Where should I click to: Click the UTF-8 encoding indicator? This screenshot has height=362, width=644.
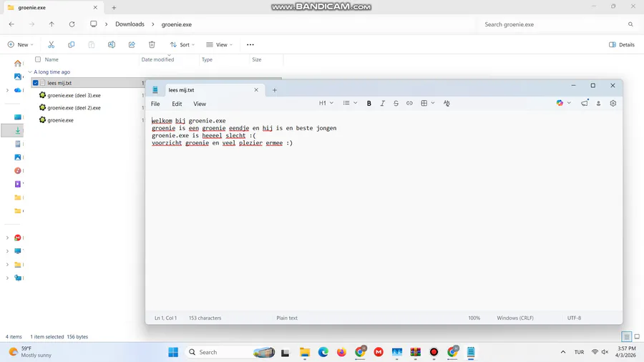[574, 318]
